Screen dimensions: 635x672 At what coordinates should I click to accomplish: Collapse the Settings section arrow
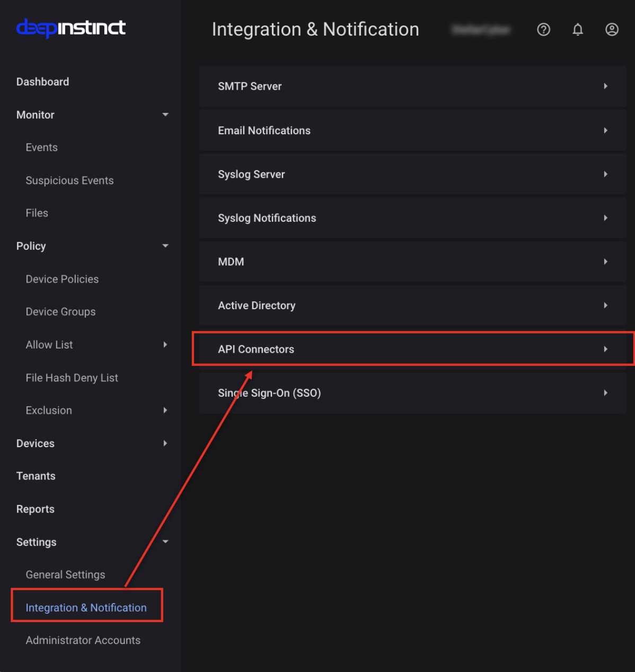[x=165, y=542]
